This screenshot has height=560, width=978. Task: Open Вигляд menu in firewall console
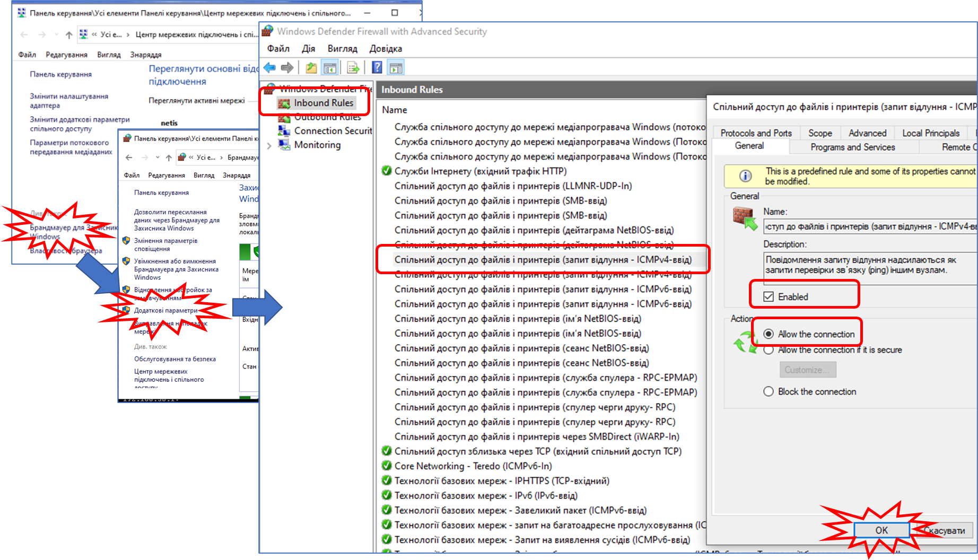[343, 49]
